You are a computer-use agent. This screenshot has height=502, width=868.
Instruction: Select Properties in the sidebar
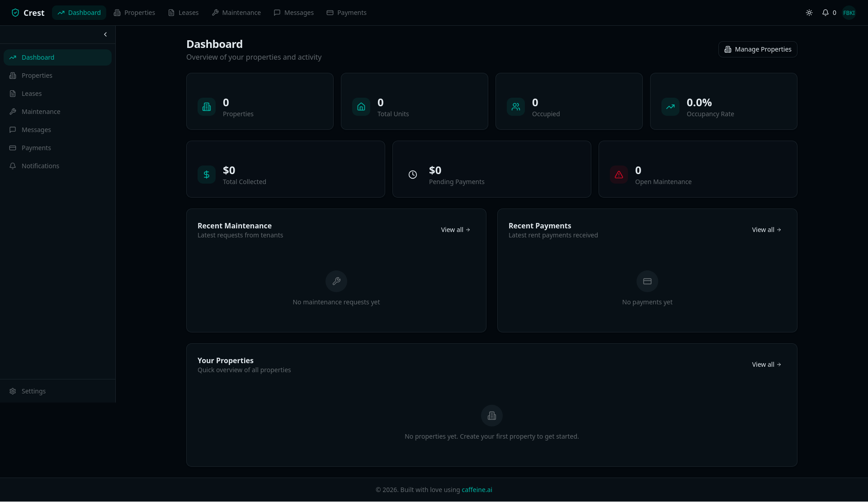coord(57,76)
